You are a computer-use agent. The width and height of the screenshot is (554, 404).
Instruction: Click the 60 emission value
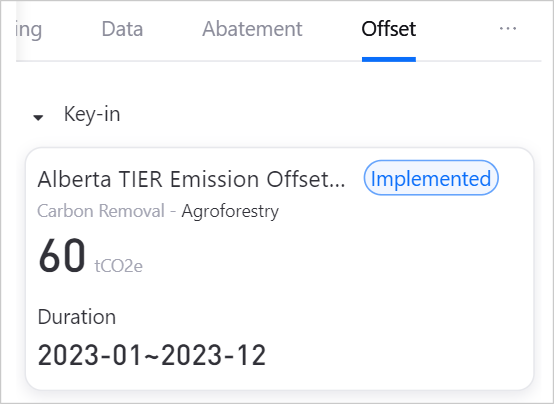pyautogui.click(x=62, y=256)
